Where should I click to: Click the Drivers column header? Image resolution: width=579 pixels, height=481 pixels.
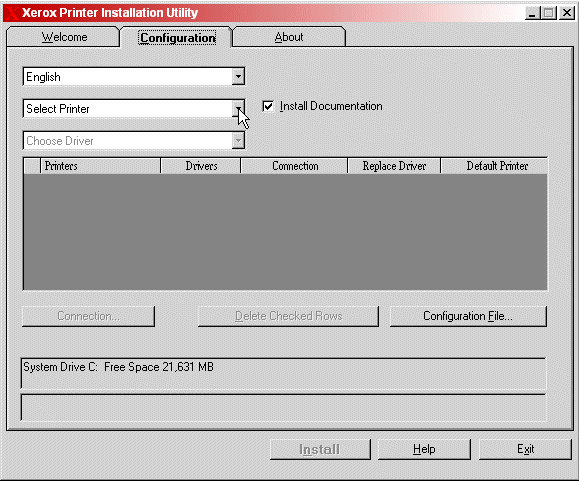click(201, 166)
